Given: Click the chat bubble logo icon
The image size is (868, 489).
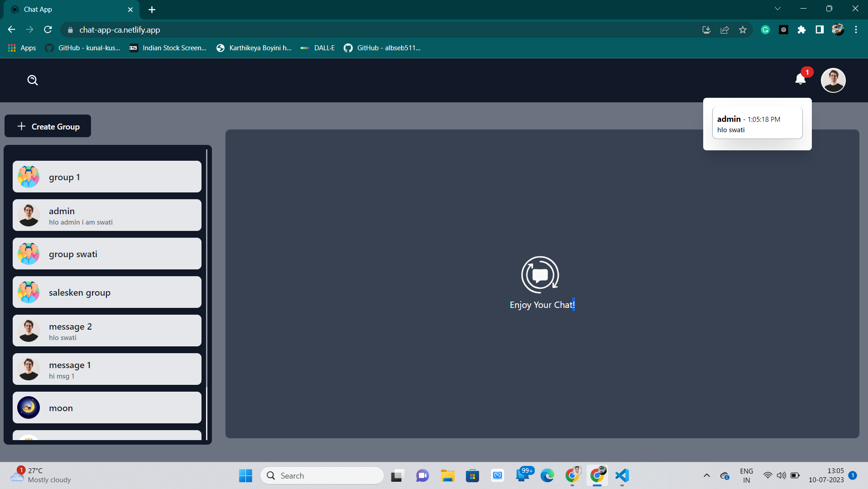Looking at the screenshot, I should tap(540, 275).
